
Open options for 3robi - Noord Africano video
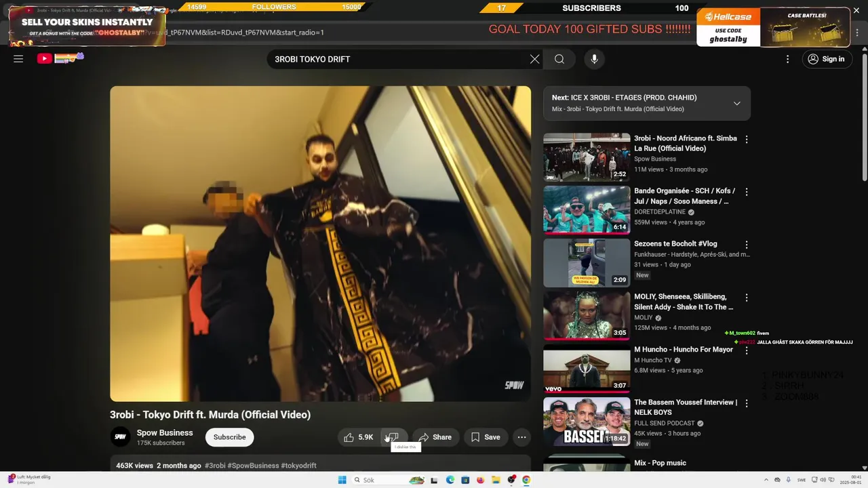[747, 139]
